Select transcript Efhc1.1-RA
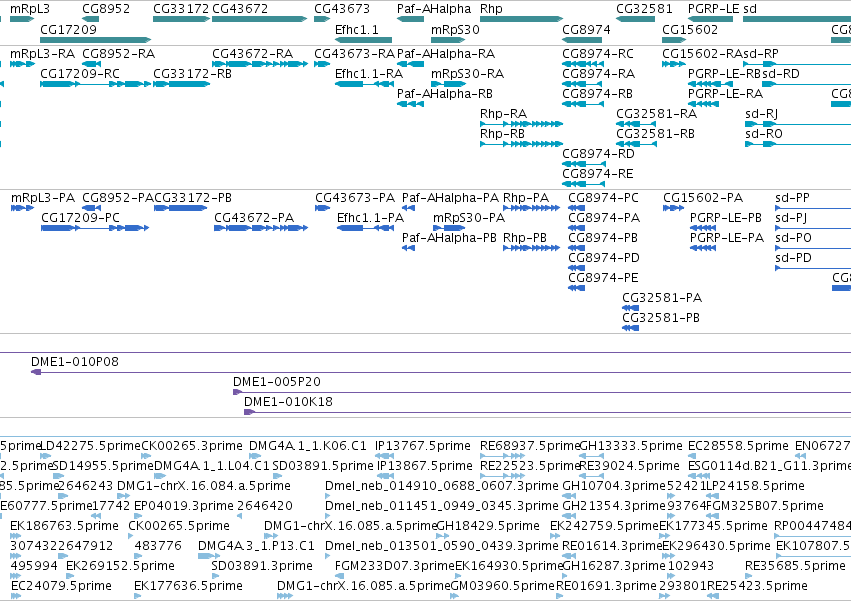Viewport: 851px width, 601px height. [x=369, y=73]
